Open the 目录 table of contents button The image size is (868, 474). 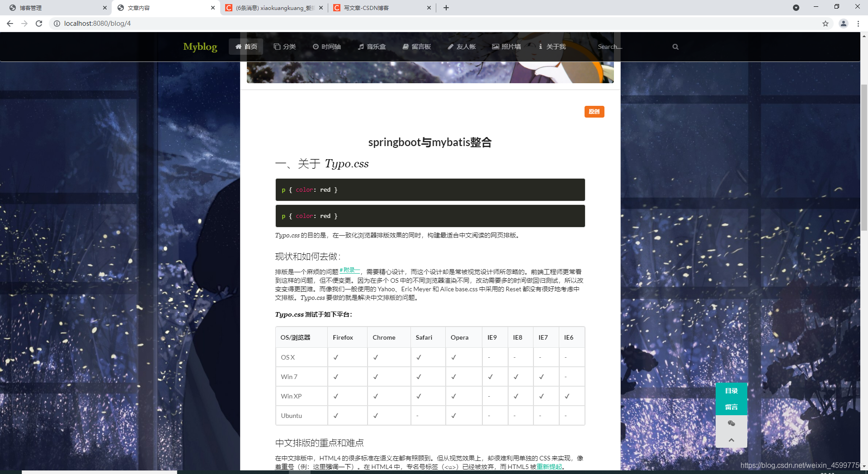[x=731, y=391]
